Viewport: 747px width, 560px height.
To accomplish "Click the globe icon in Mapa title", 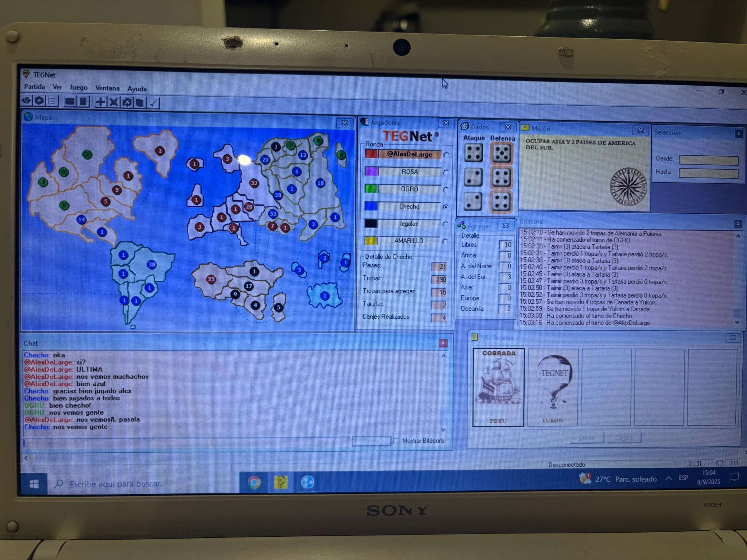I will (28, 117).
